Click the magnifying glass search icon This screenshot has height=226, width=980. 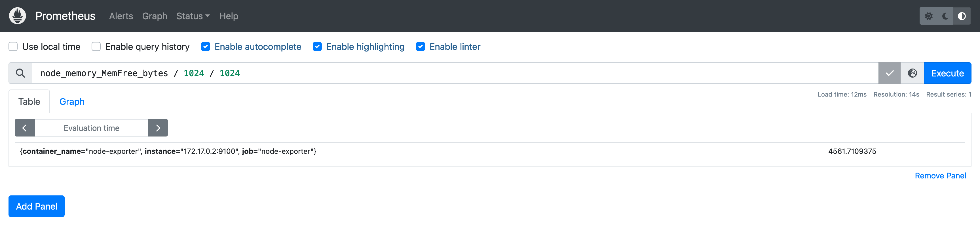pos(20,73)
